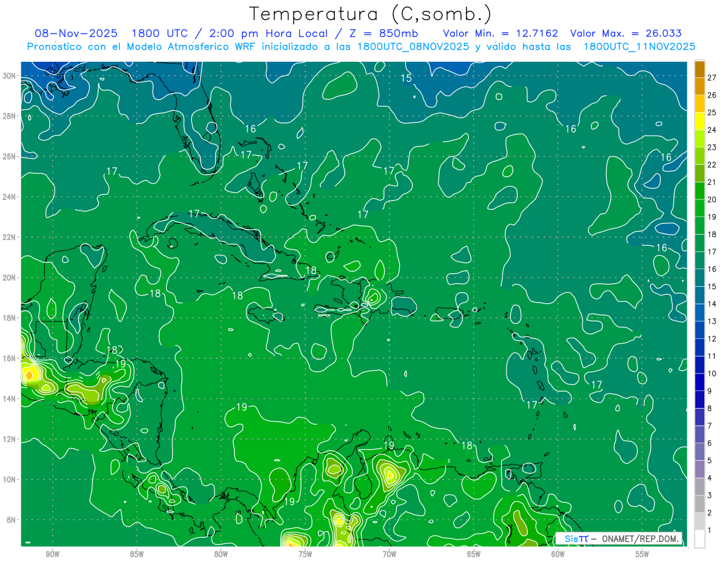Image resolution: width=728 pixels, height=562 pixels.
Task: Click the "28N" latitude axis label
Action: click(x=10, y=116)
